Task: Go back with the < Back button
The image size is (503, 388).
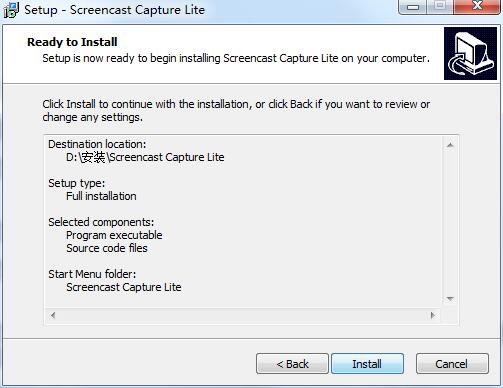Action: [292, 364]
